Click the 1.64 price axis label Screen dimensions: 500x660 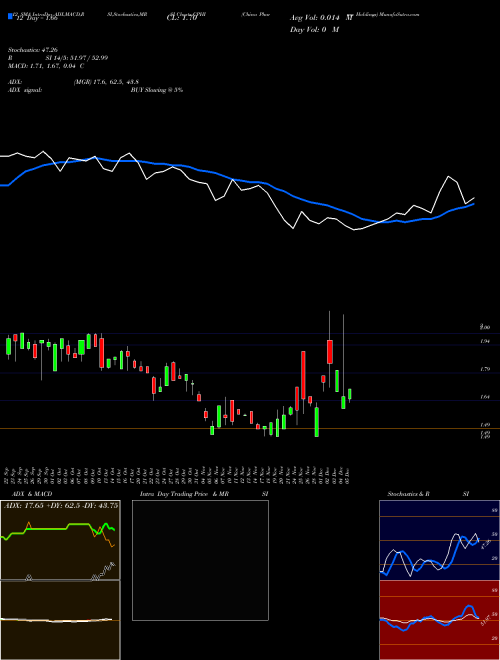(485, 397)
